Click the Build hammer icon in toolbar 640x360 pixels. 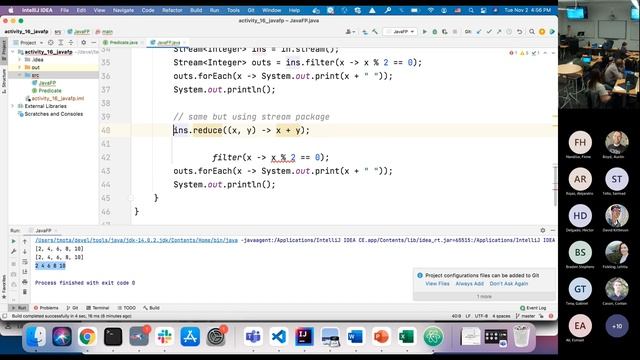[375, 31]
